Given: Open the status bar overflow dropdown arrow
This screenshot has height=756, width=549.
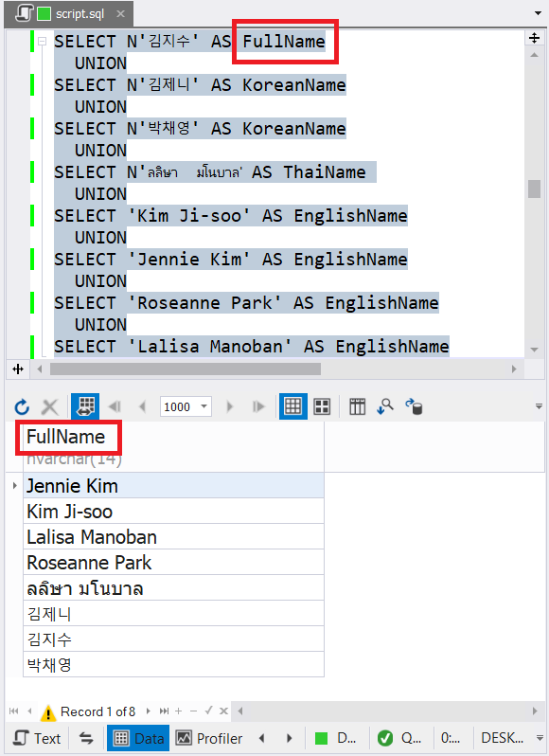Looking at the screenshot, I should (540, 738).
